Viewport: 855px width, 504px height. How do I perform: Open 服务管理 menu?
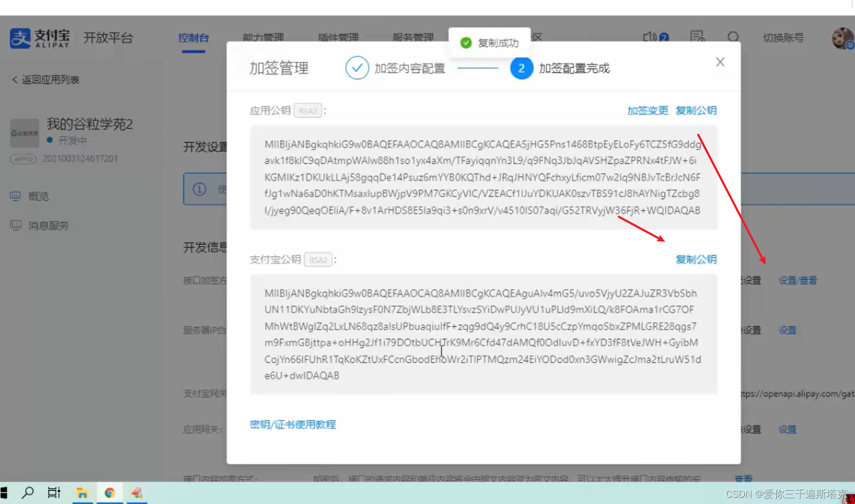point(413,38)
